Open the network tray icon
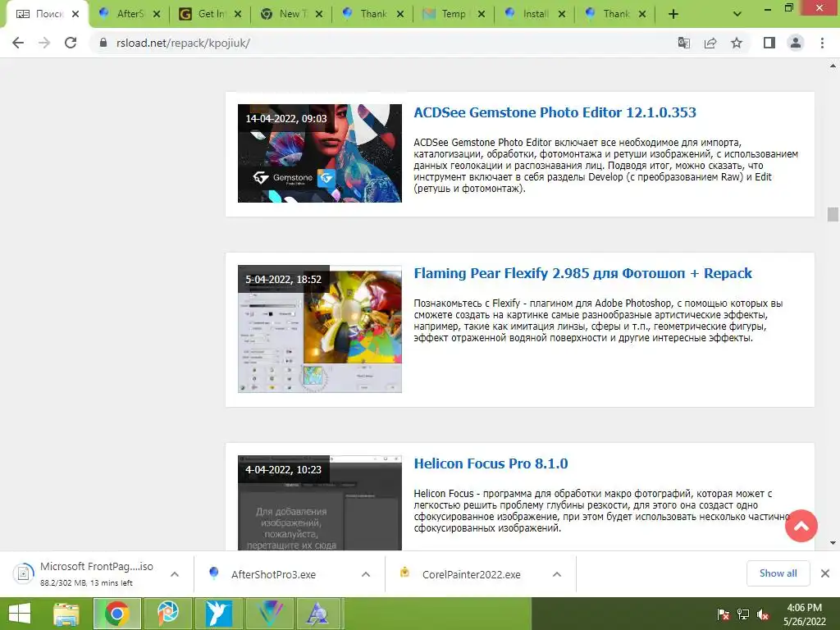 coord(743,614)
